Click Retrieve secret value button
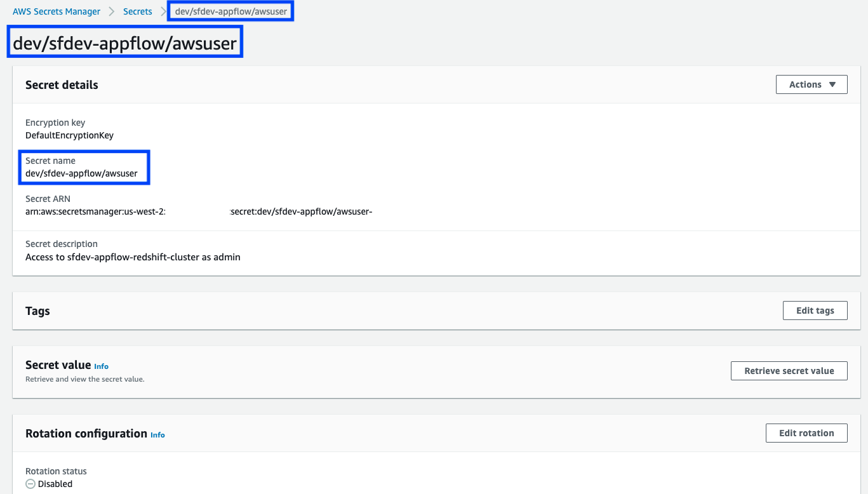 789,371
